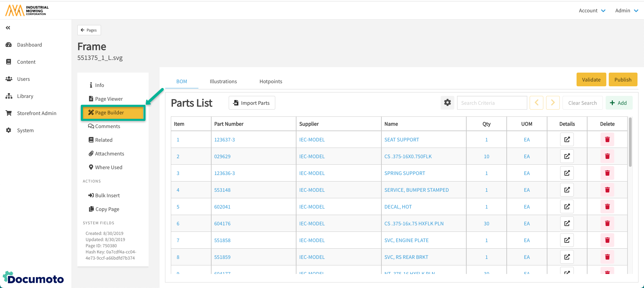Go to next search result arrow
This screenshot has width=644, height=288.
(x=553, y=103)
